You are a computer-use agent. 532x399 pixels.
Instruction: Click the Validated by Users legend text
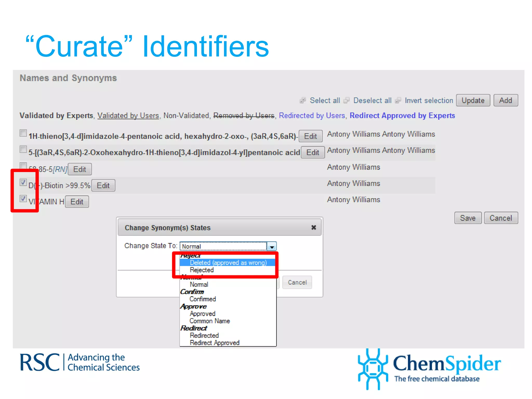[x=128, y=116]
